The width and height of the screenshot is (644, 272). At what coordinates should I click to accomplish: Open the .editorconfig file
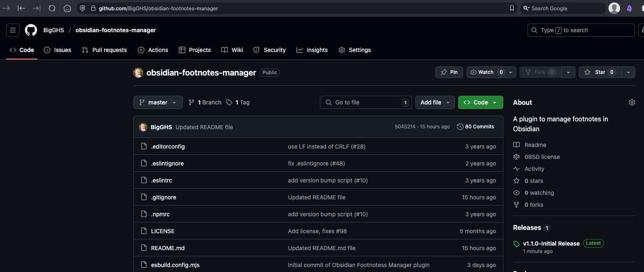[168, 147]
